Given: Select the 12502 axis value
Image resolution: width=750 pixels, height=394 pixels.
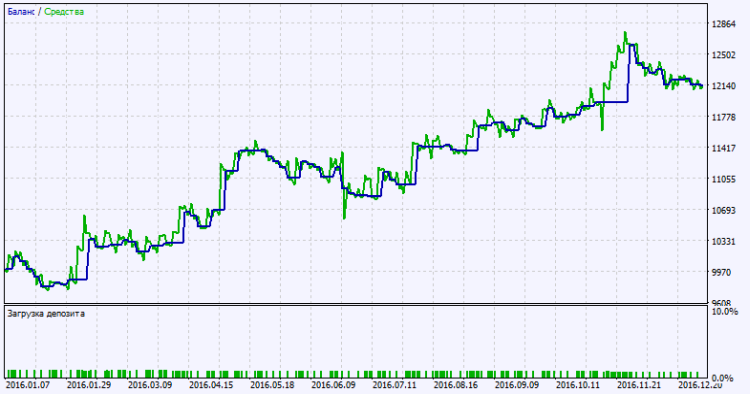Looking at the screenshot, I should [724, 55].
